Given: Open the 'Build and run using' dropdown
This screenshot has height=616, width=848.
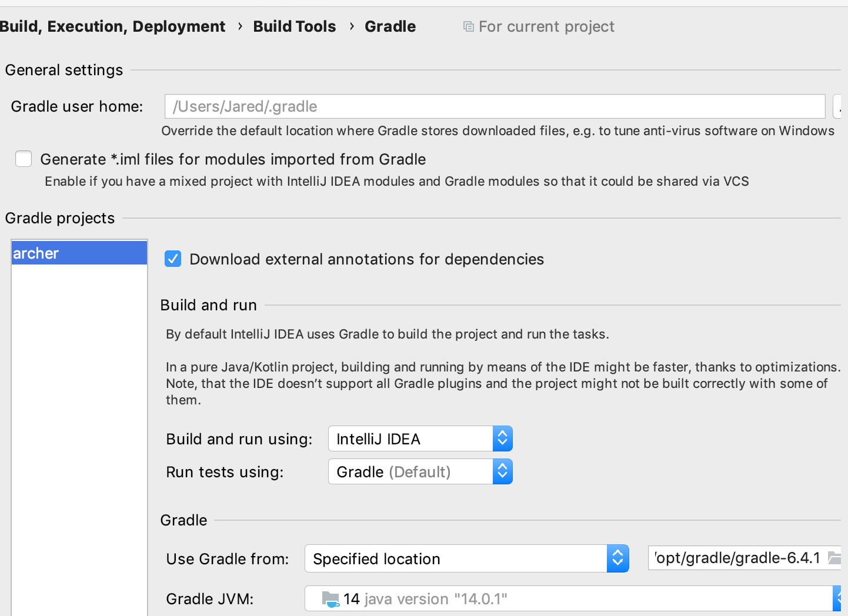Looking at the screenshot, I should click(420, 439).
